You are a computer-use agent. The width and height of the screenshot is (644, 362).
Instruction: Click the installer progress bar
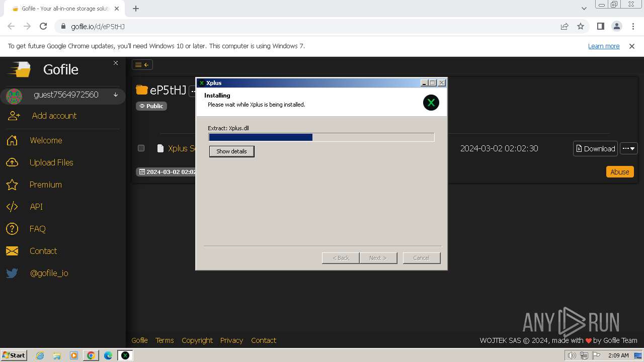pyautogui.click(x=321, y=137)
